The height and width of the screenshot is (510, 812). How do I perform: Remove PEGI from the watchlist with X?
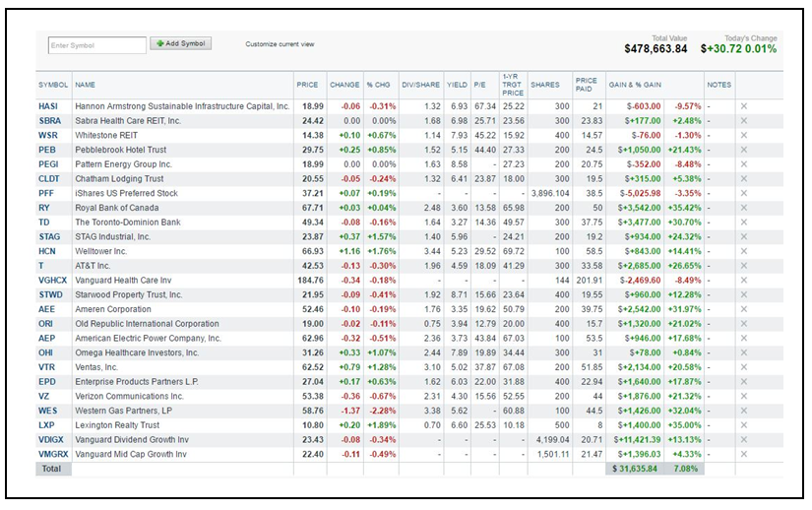[744, 164]
